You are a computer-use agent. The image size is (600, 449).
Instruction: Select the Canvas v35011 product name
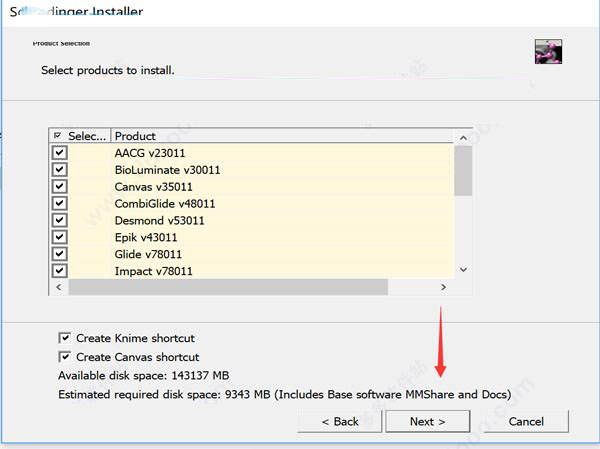[x=153, y=187]
